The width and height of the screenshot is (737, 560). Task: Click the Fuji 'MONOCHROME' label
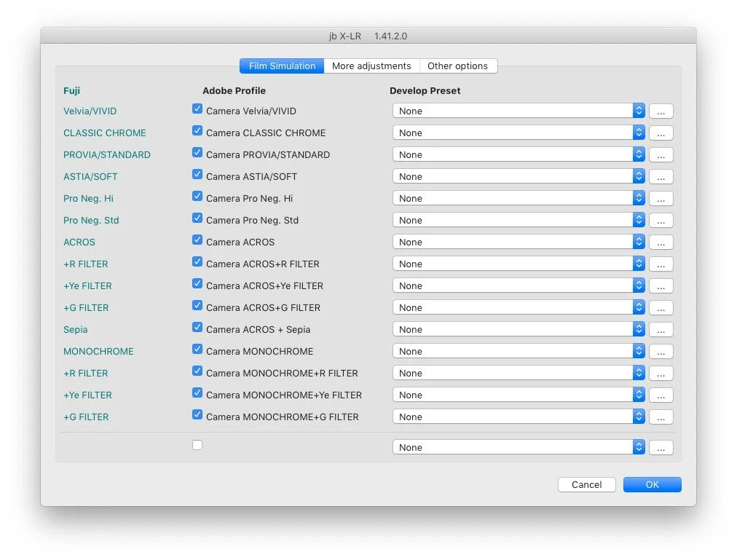[98, 351]
